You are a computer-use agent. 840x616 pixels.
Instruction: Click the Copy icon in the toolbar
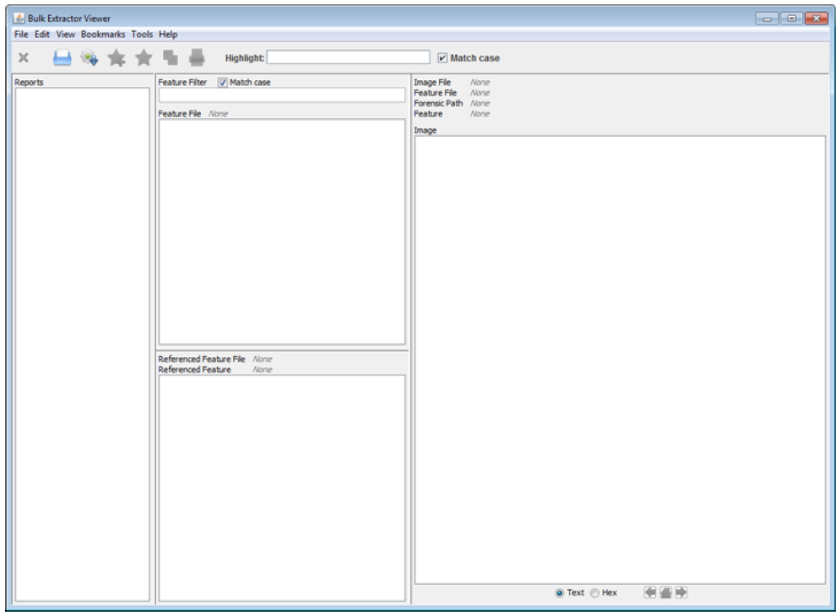[x=171, y=57]
